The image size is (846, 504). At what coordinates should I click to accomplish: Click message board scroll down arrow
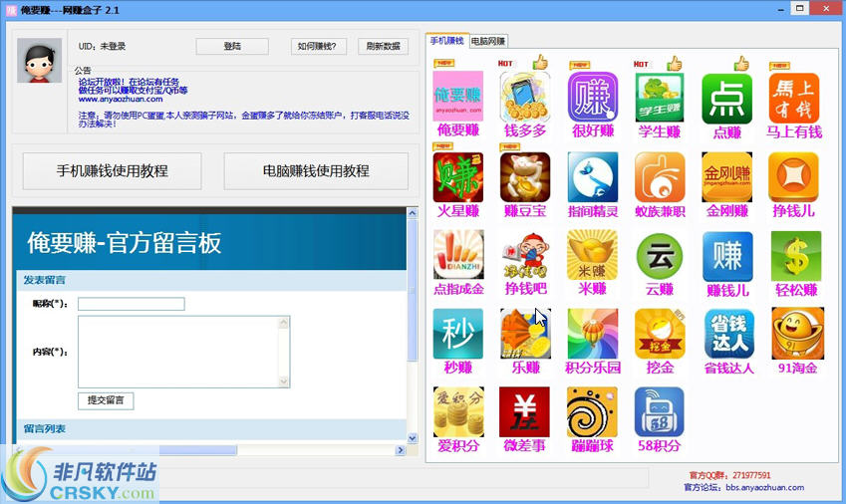tap(413, 439)
